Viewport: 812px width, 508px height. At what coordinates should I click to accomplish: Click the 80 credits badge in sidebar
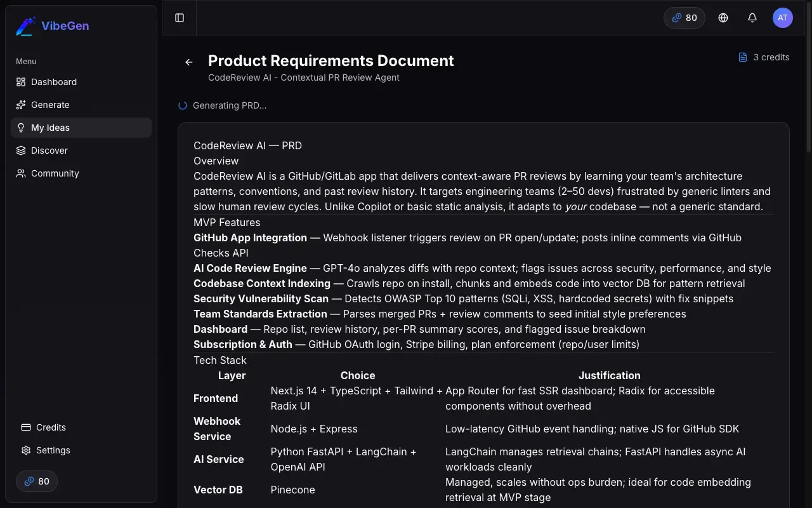[37, 481]
